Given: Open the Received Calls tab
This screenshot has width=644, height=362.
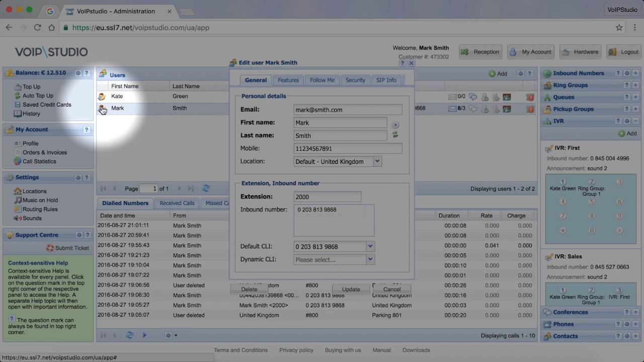Looking at the screenshot, I should click(x=177, y=203).
